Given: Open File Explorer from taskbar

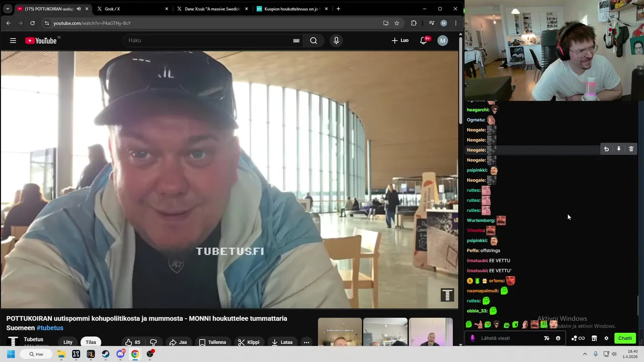Looking at the screenshot, I should (x=61, y=354).
